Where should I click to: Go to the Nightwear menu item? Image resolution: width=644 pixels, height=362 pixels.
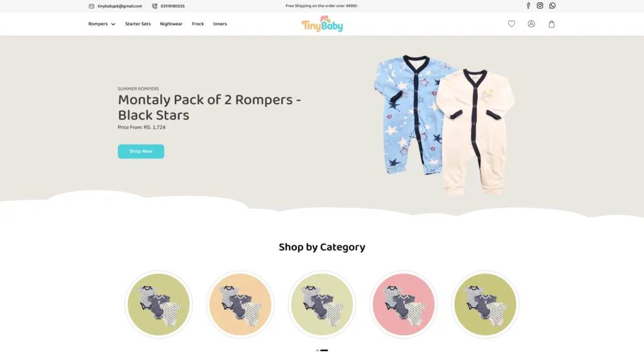click(171, 24)
